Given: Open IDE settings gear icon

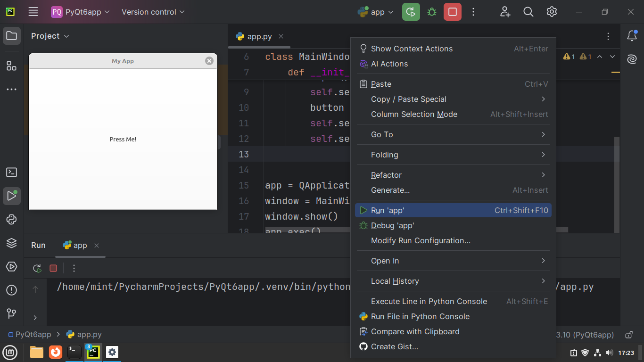Looking at the screenshot, I should pos(552,12).
